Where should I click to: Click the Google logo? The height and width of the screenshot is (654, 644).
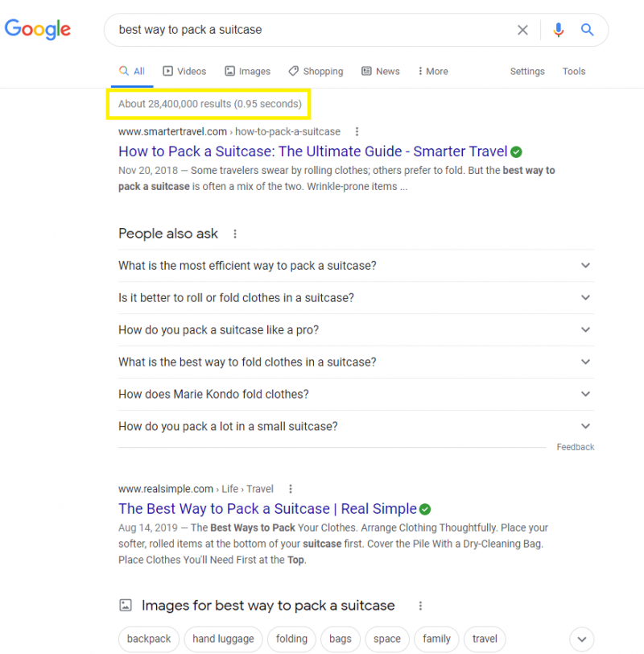[38, 30]
